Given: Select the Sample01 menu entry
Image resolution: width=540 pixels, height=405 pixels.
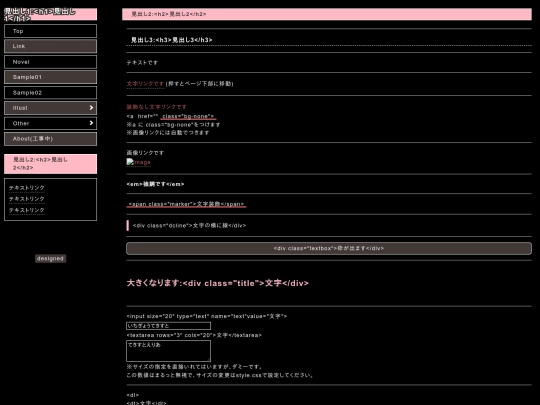Looking at the screenshot, I should pyautogui.click(x=50, y=77).
